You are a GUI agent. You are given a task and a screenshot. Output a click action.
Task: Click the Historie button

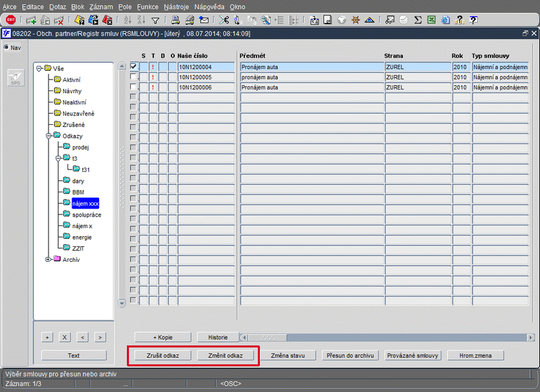217,337
